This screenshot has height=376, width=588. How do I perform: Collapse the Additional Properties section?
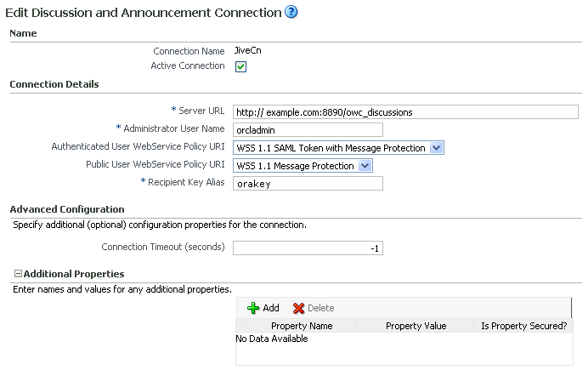[x=18, y=274]
